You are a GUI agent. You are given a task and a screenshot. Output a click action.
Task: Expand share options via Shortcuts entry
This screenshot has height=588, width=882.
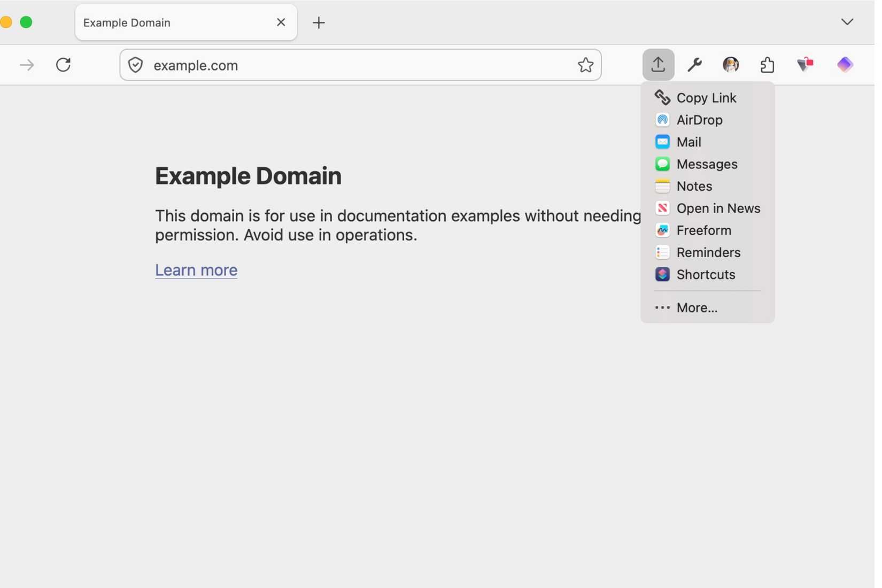coord(706,274)
